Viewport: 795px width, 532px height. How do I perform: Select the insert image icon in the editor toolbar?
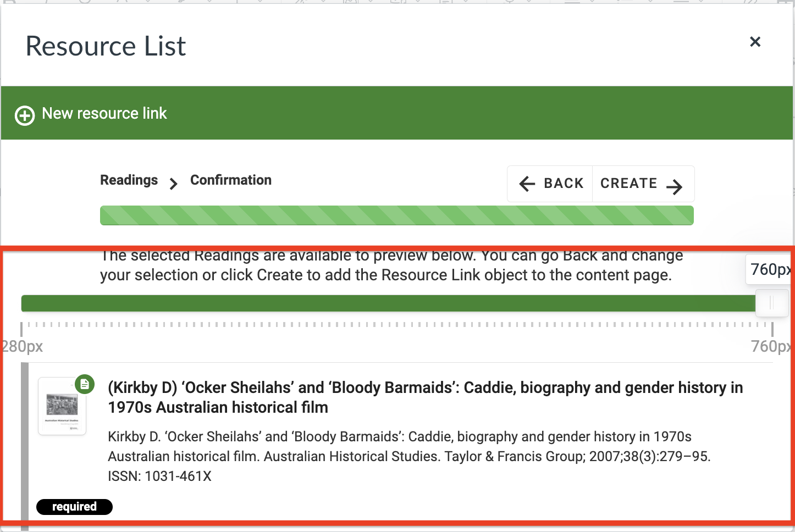pyautogui.click(x=349, y=3)
